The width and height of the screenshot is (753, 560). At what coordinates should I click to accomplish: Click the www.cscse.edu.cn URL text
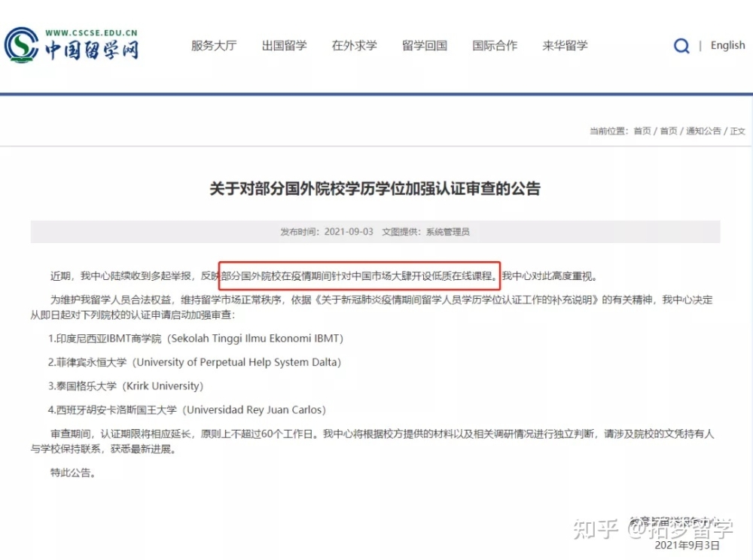click(91, 32)
